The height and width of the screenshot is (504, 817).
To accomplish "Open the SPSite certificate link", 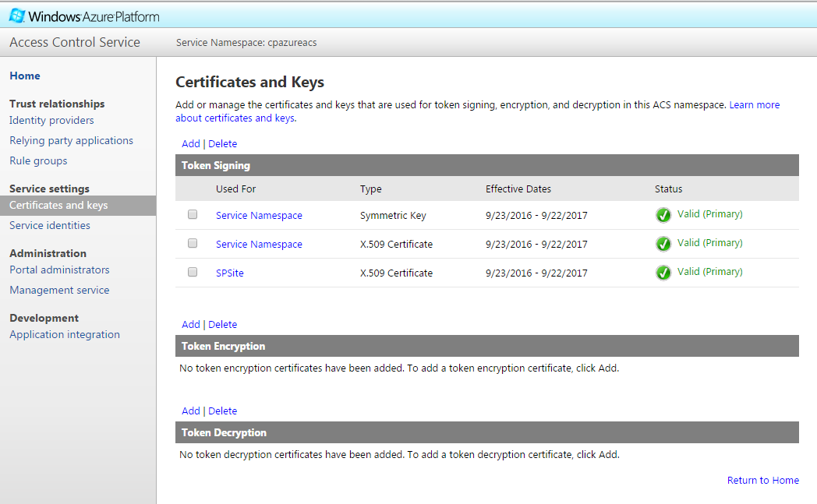I will tap(230, 273).
